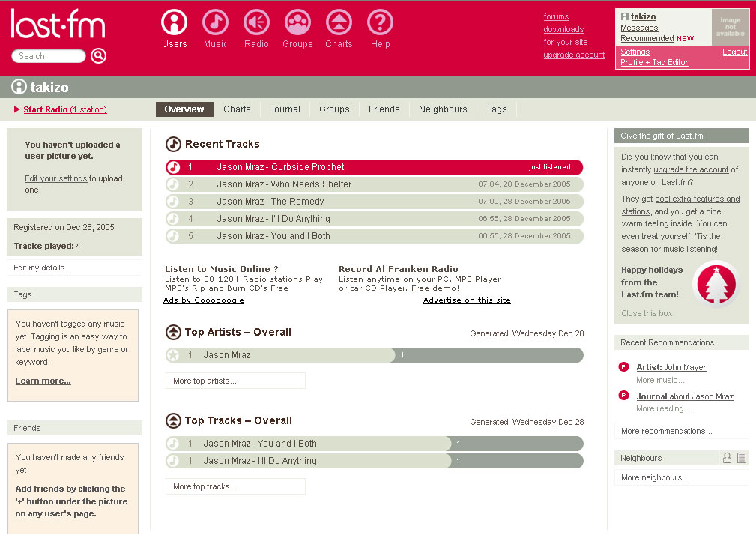This screenshot has width=756, height=535.
Task: Open the Radio section icon
Action: 256,22
